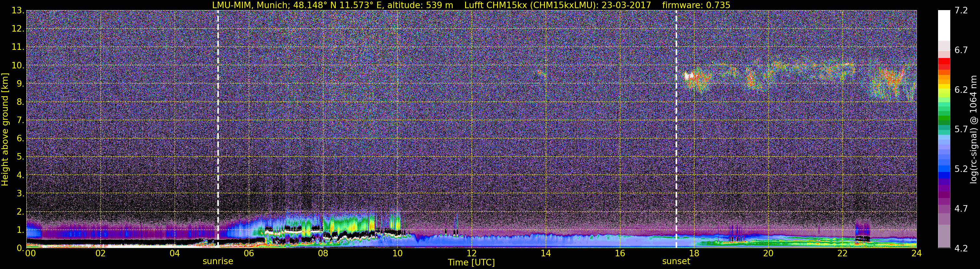
Task: Click height axis tick label '4.'
Action: coord(20,175)
